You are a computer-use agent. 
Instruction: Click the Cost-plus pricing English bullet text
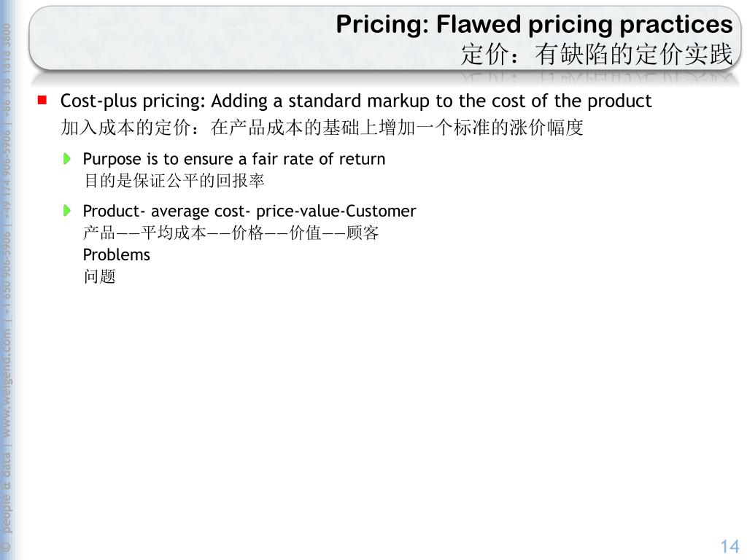click(355, 101)
